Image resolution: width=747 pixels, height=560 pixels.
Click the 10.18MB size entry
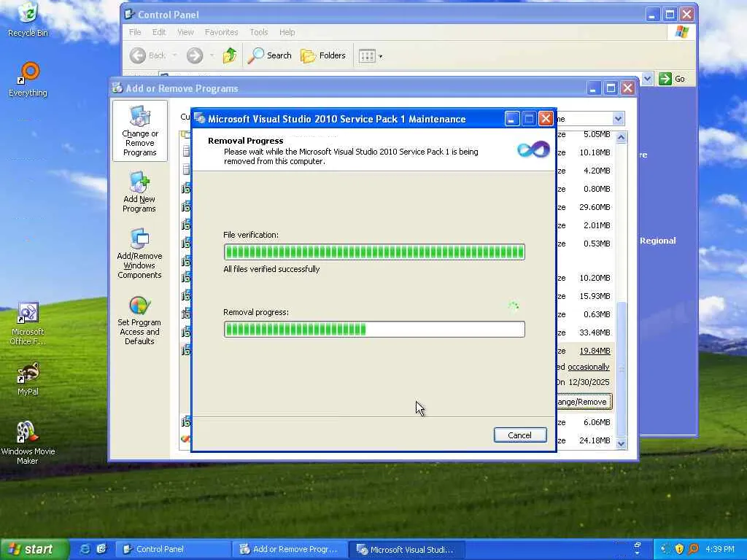595,152
